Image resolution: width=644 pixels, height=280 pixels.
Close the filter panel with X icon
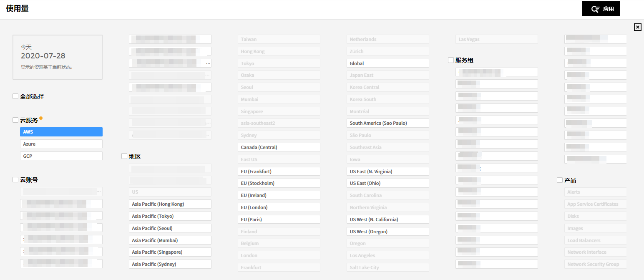[637, 27]
